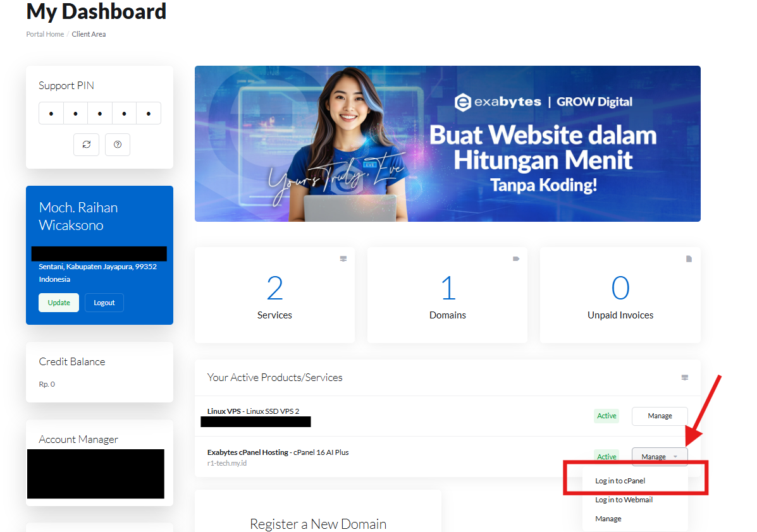The height and width of the screenshot is (532, 757).
Task: Click Logout button
Action: (104, 303)
